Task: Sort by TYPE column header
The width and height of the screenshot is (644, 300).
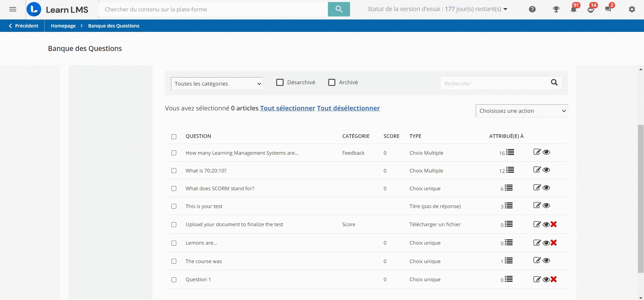Action: [x=415, y=136]
